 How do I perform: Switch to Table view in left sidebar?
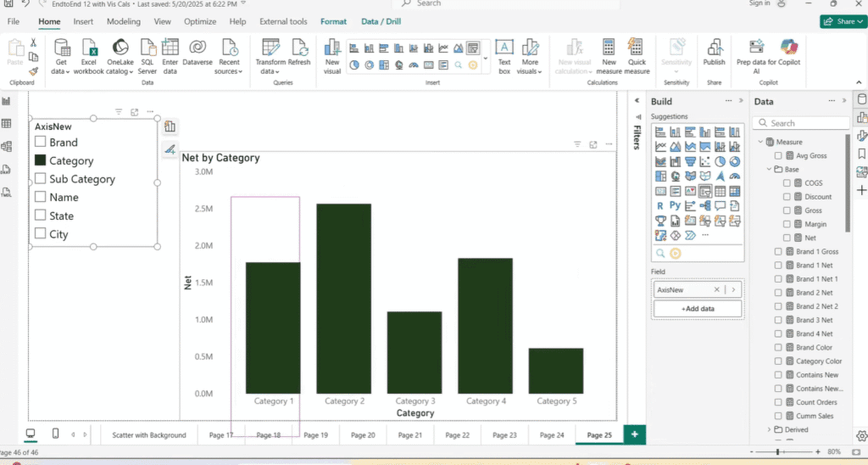tap(7, 124)
